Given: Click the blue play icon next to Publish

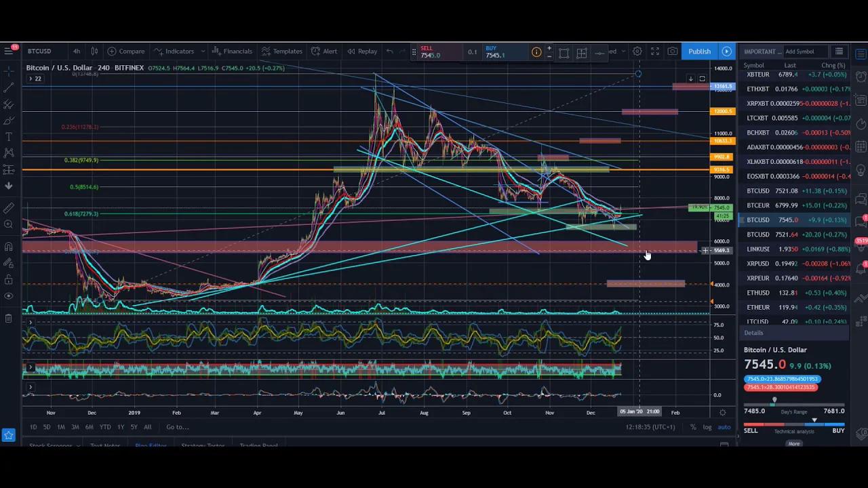Looking at the screenshot, I should point(726,52).
